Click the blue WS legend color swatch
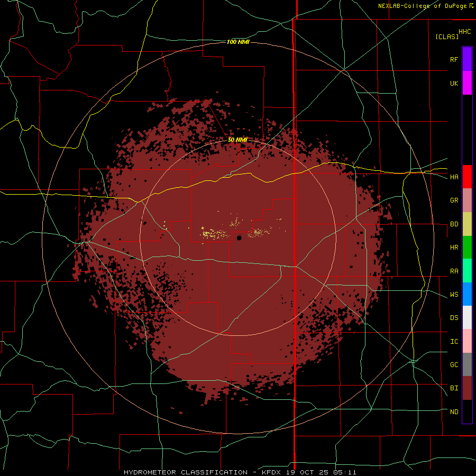476x476 pixels. (x=467, y=294)
